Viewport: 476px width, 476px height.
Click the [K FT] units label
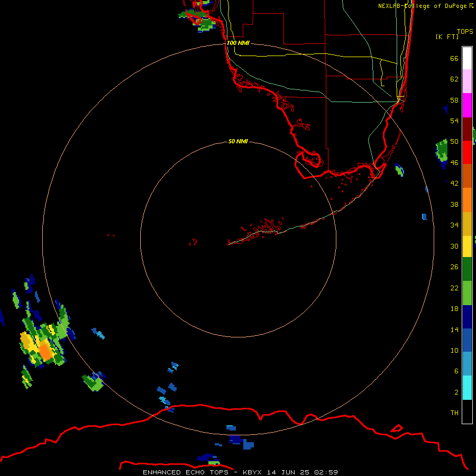[447, 36]
